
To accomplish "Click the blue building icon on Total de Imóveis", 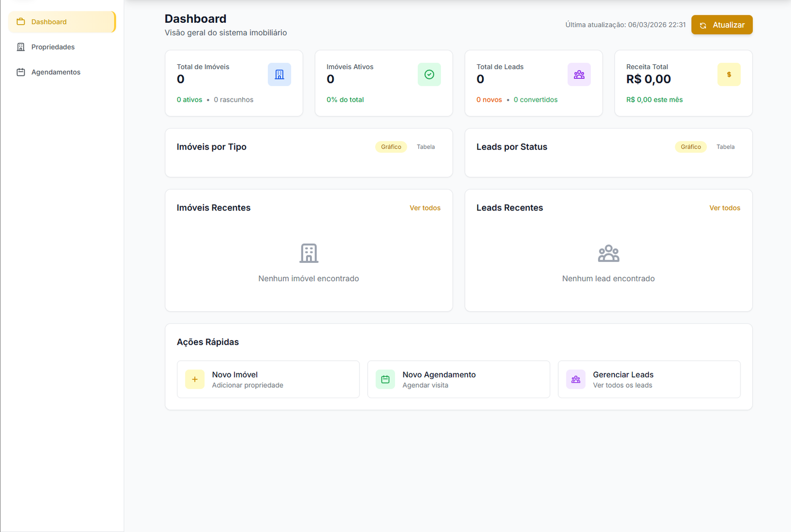I will [x=279, y=74].
